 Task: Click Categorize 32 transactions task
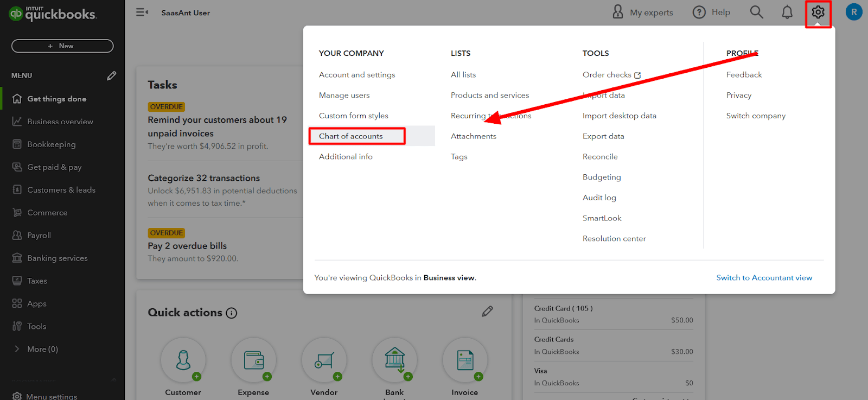[x=204, y=178]
